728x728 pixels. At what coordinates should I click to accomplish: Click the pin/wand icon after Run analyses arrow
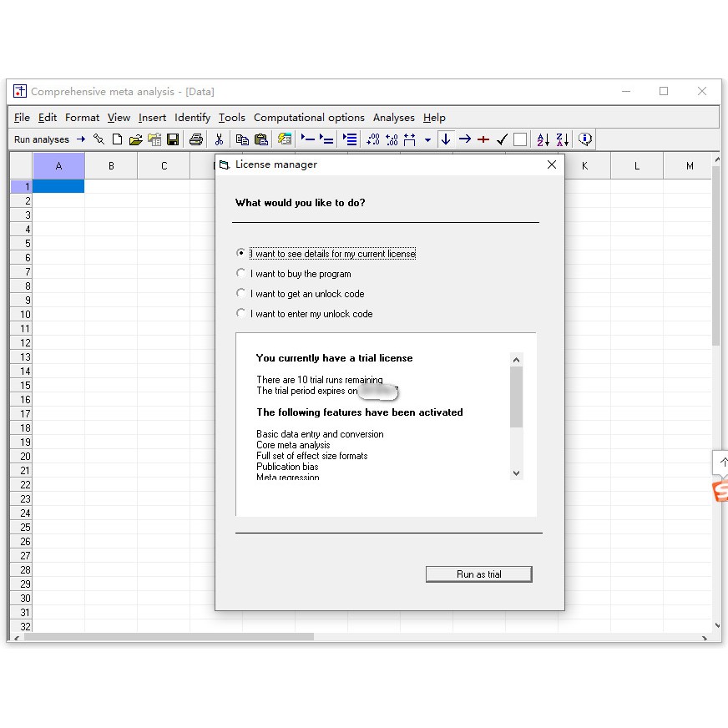[x=99, y=139]
